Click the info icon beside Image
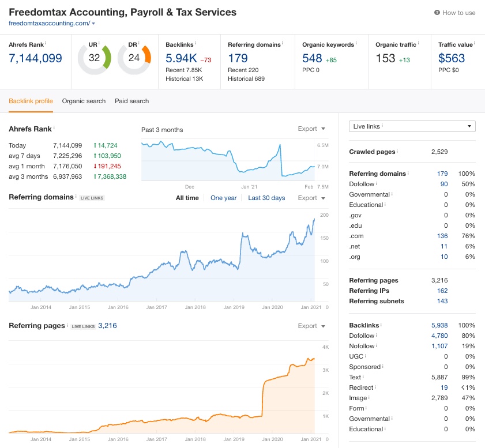 (x=369, y=397)
